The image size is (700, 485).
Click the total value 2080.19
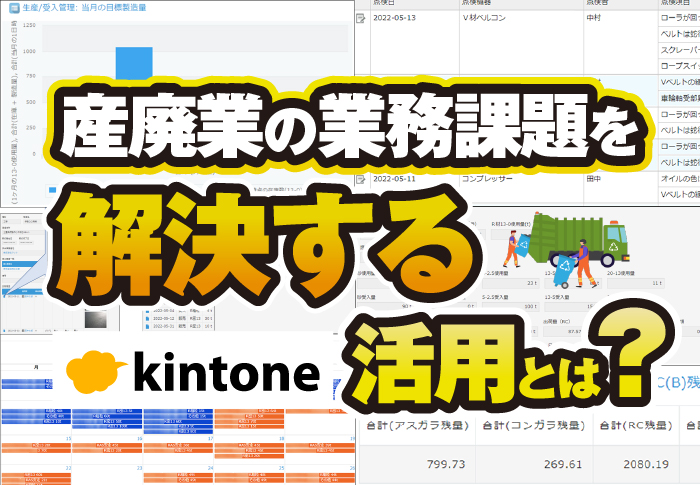click(x=646, y=464)
